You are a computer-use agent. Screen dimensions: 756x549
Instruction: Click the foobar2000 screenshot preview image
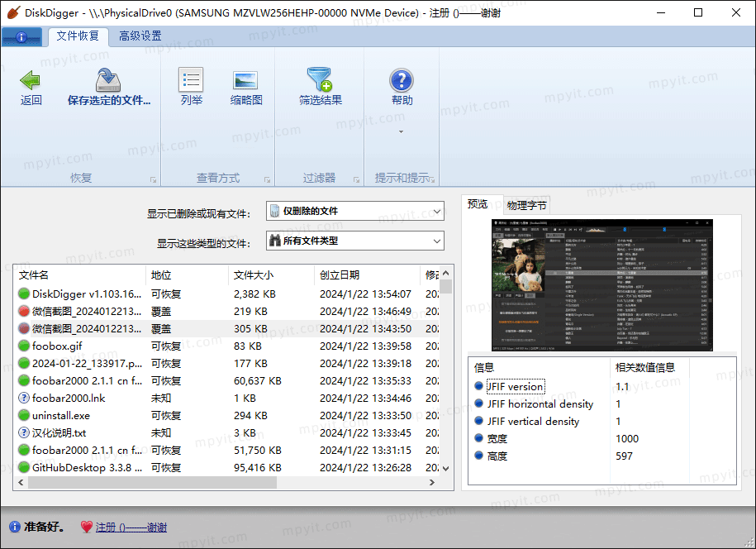click(x=602, y=285)
